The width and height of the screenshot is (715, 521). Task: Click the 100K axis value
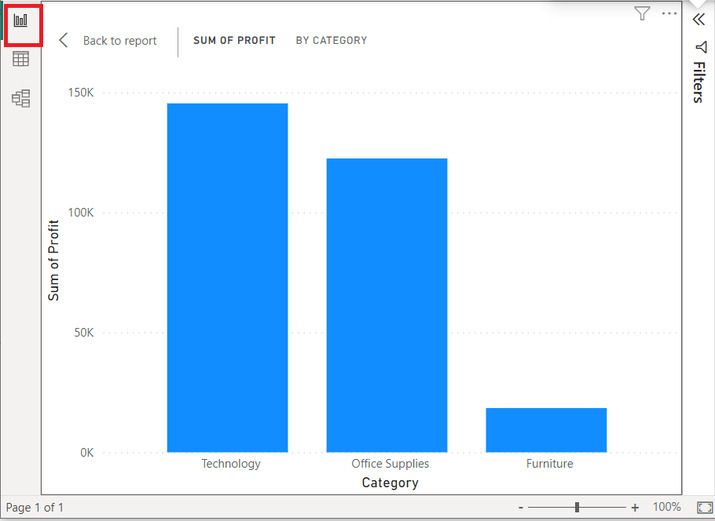point(81,212)
